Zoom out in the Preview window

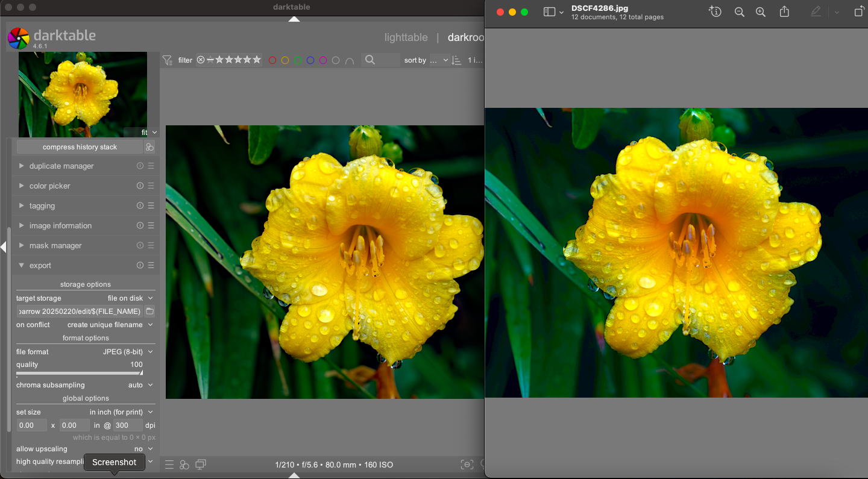(740, 12)
